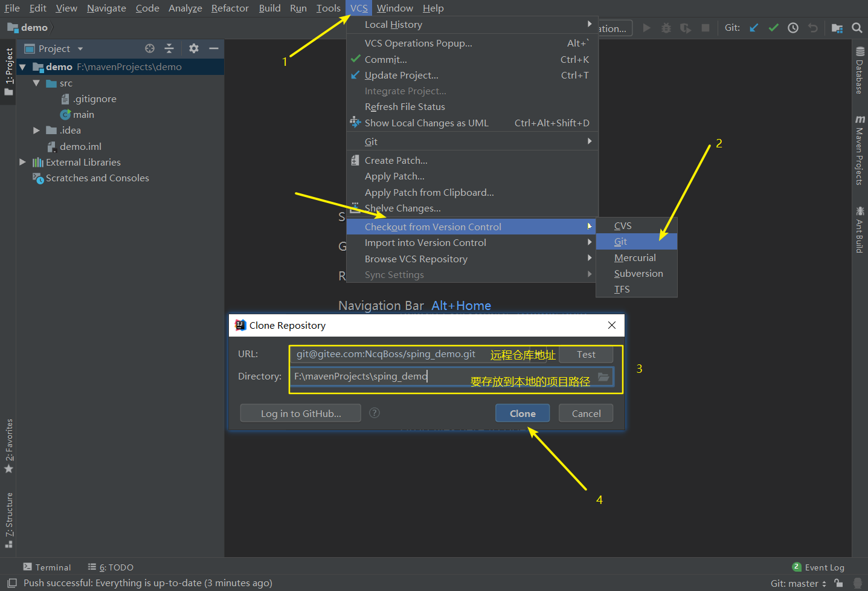
Task: Click the Git update project toolbar icon
Action: click(x=754, y=28)
